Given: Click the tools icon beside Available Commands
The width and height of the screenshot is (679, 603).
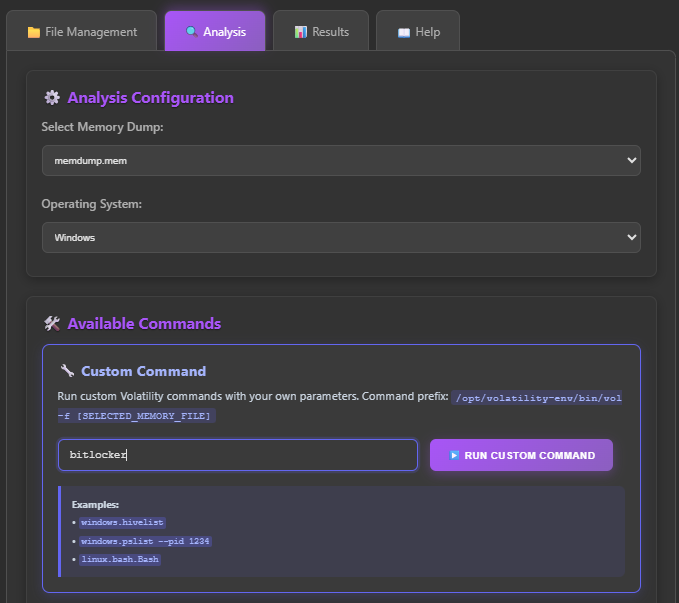Looking at the screenshot, I should coord(52,324).
